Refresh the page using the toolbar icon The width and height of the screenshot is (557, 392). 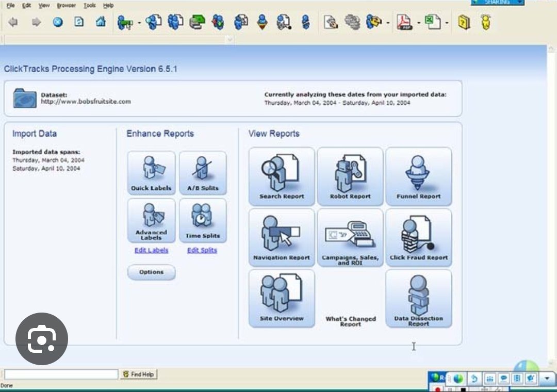tap(79, 22)
